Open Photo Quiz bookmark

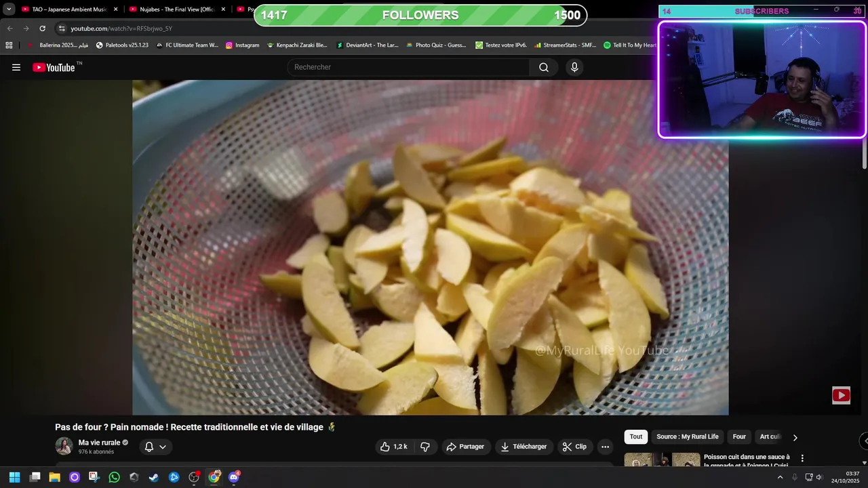point(436,45)
